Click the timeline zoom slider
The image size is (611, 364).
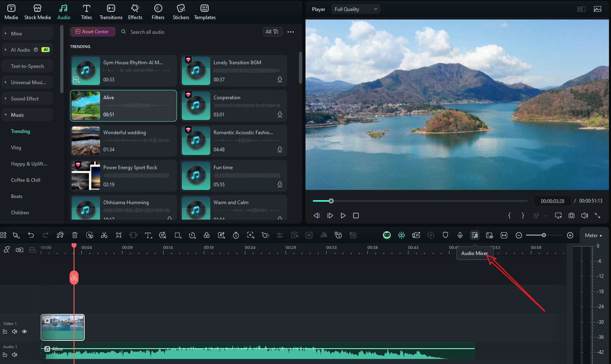click(544, 235)
